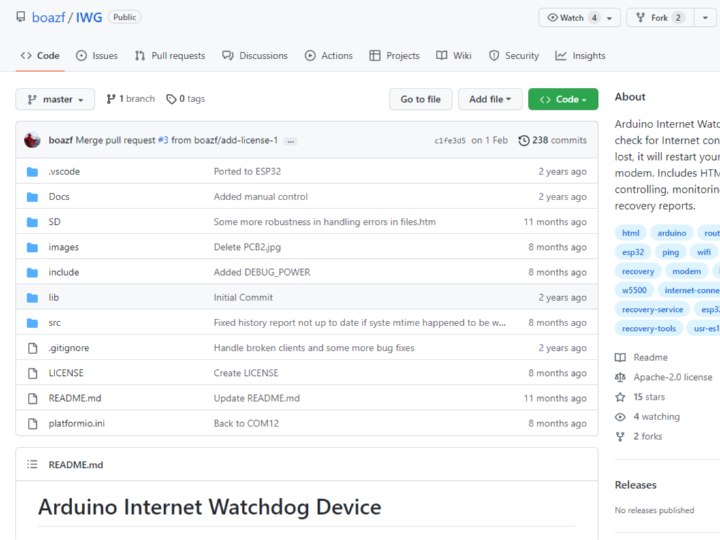This screenshot has width=720, height=540.
Task: Open the Wiki tab
Action: [x=454, y=56]
